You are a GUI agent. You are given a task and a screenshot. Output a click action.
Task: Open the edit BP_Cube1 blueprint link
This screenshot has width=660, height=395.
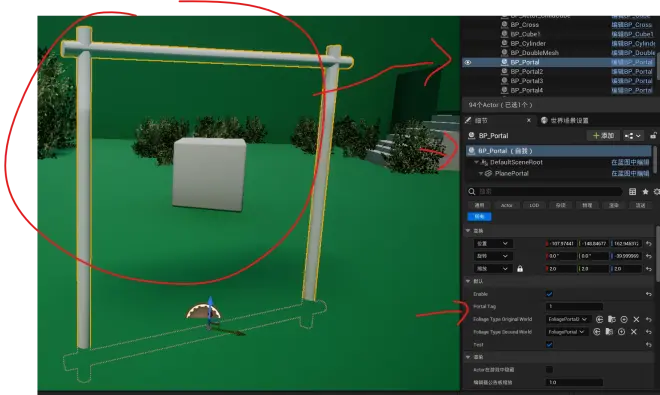[x=633, y=34]
